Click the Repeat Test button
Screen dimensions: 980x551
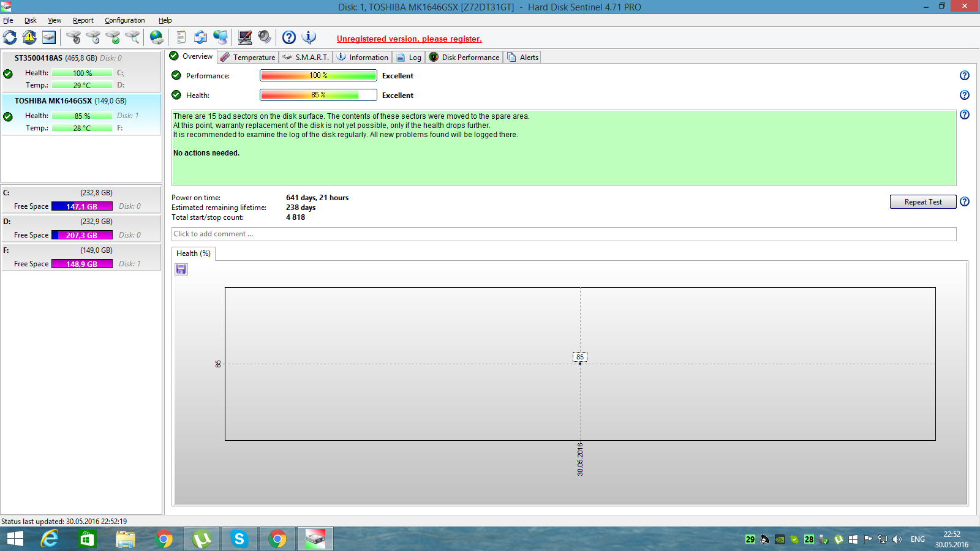point(923,202)
